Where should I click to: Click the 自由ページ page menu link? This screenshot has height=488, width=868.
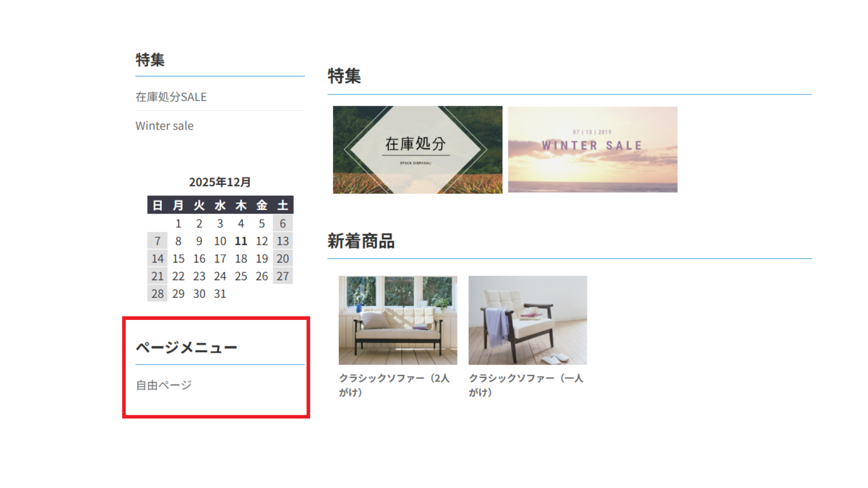coord(164,385)
